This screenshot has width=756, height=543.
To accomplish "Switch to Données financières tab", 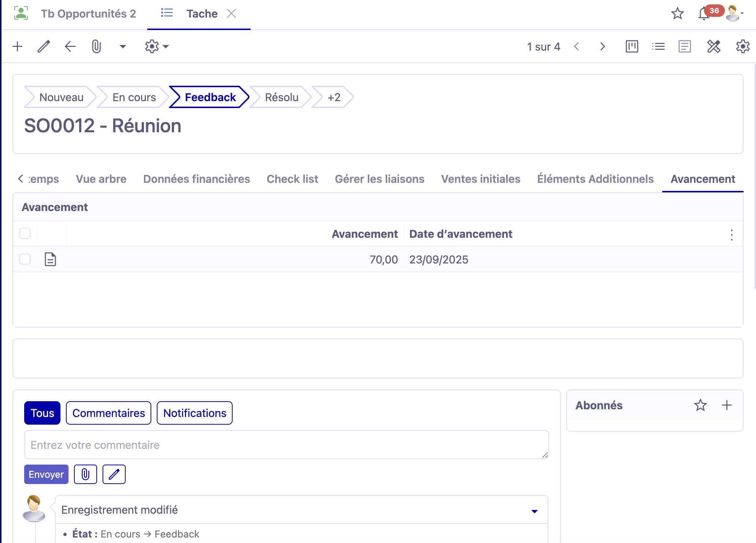I will click(196, 179).
